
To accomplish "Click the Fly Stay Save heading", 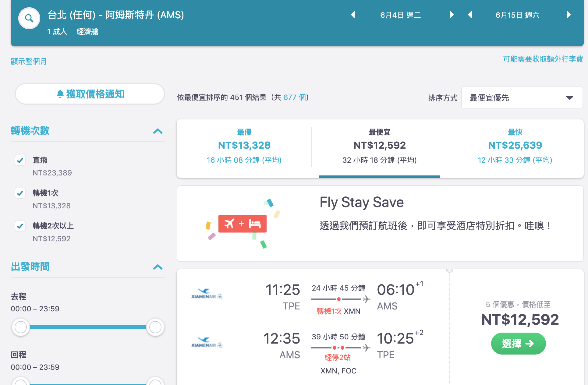I will click(x=362, y=202).
